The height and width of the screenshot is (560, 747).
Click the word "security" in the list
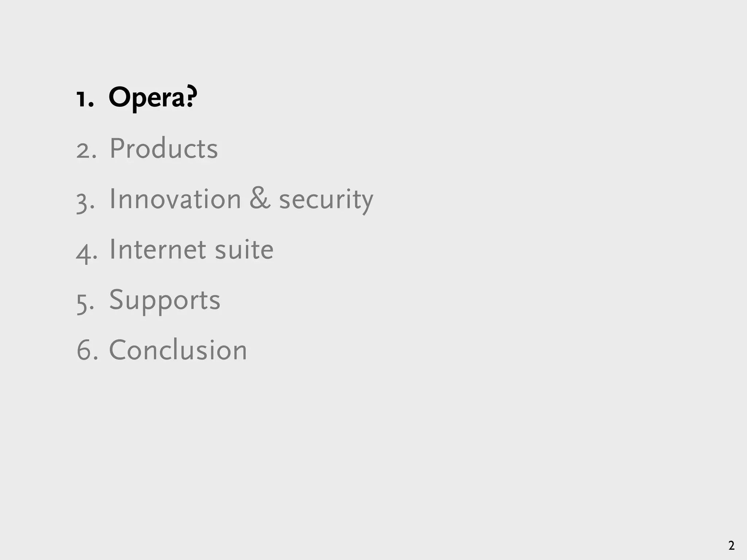326,201
